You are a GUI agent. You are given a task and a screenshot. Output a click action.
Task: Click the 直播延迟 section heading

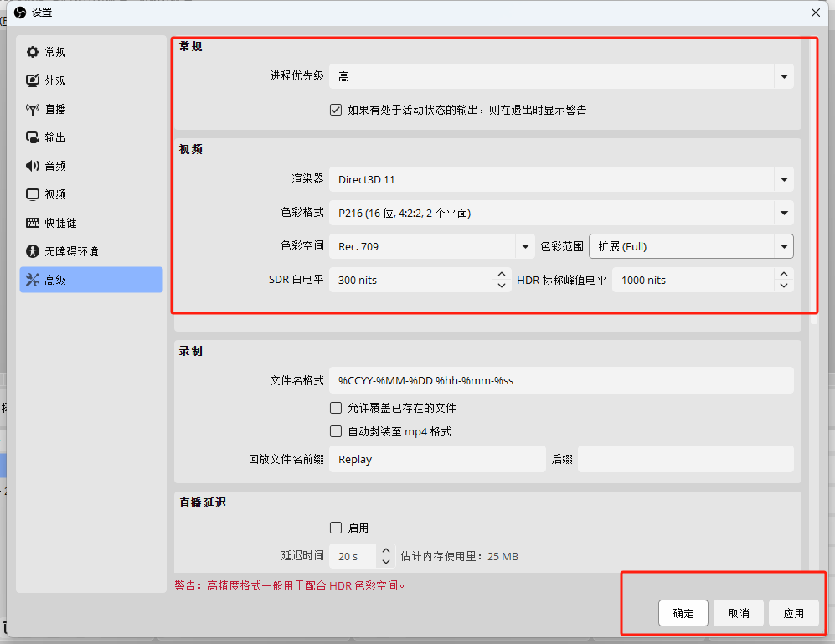coord(203,502)
